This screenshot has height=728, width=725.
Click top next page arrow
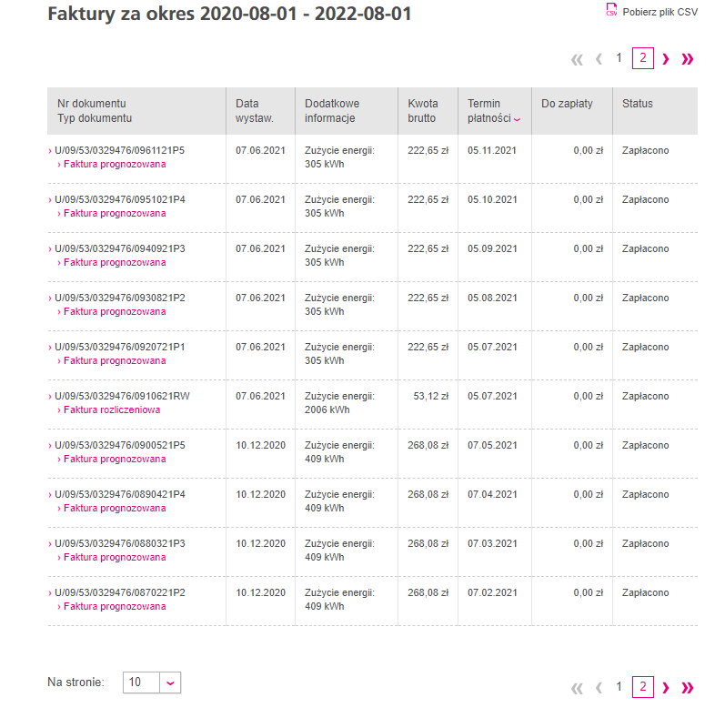[666, 59]
